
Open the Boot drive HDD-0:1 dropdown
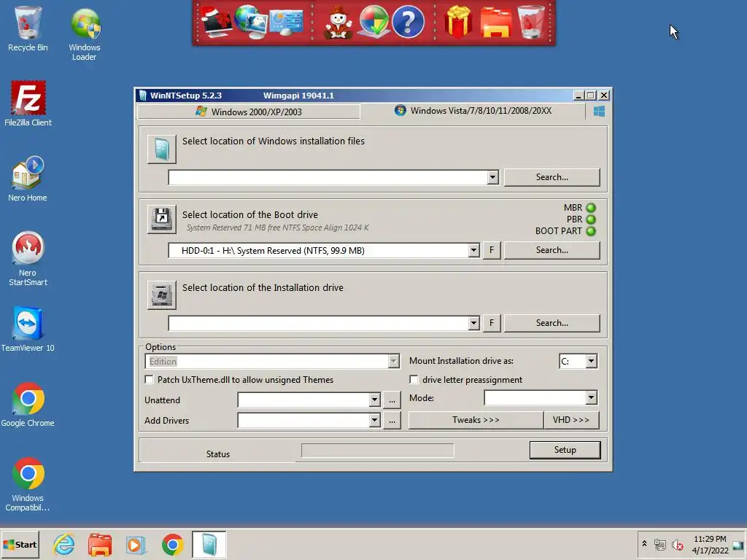click(473, 251)
